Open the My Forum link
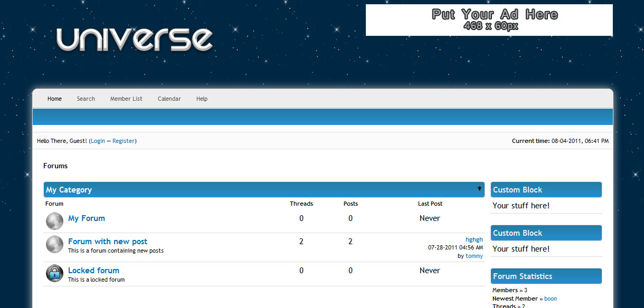Viewport: 644px width, 308px height. click(87, 218)
